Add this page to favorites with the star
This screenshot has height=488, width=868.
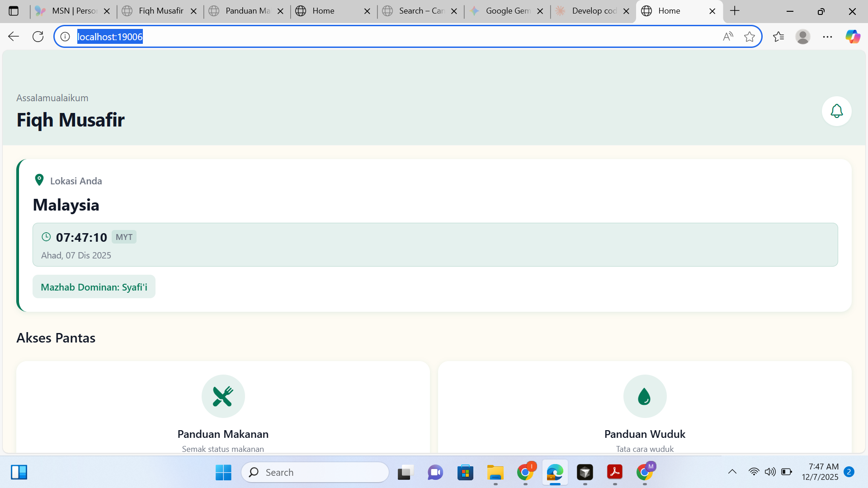pos(749,37)
